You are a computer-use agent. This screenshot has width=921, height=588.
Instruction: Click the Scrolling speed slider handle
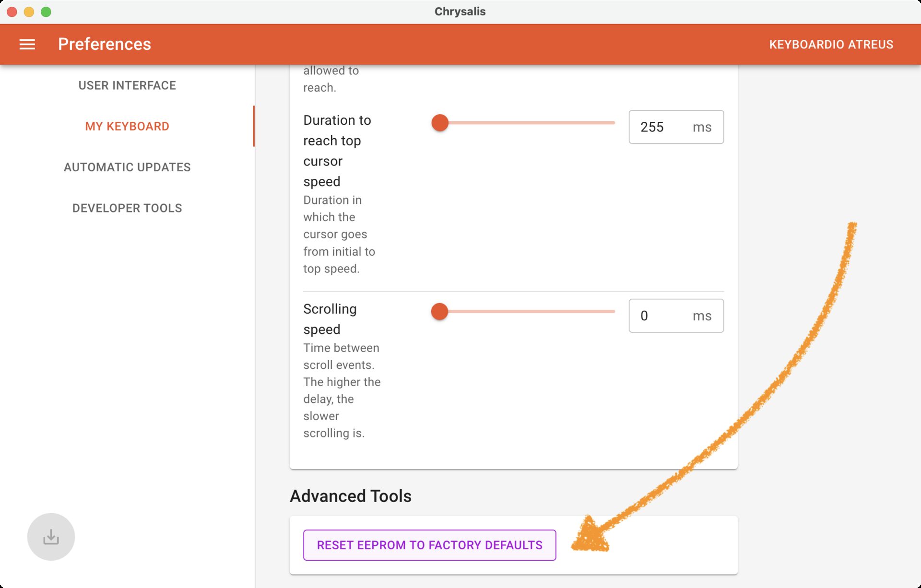(x=439, y=312)
